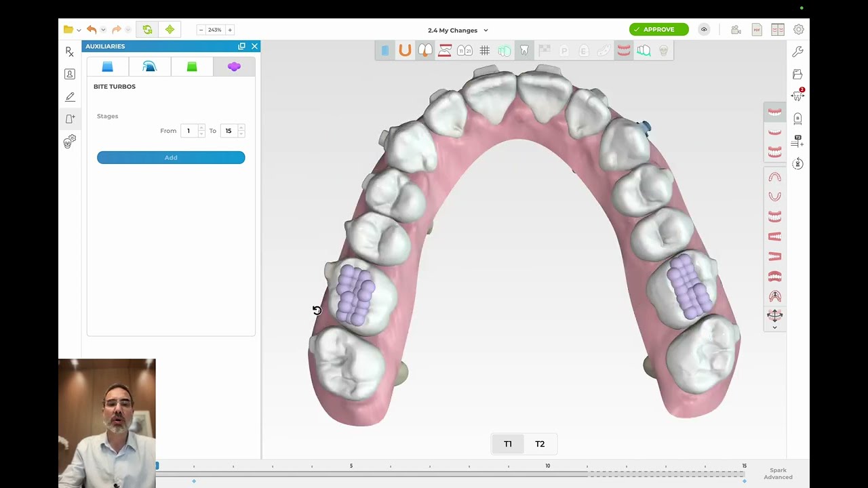Click the 243% zoom value field

[x=215, y=30]
